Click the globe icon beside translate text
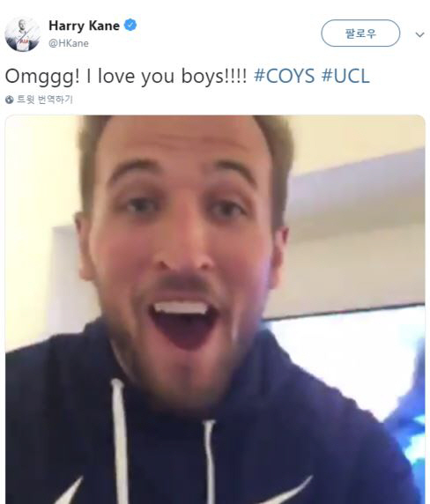Image resolution: width=430 pixels, height=504 pixels. 10,100
